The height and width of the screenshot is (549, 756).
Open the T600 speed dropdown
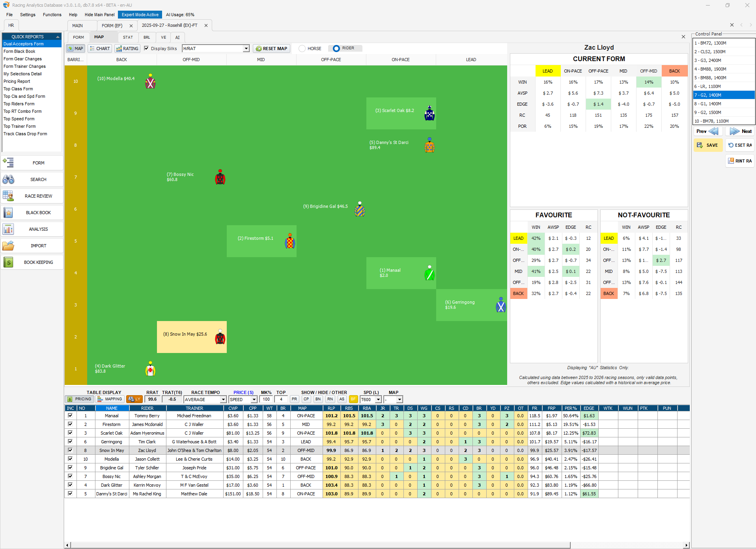pyautogui.click(x=378, y=400)
